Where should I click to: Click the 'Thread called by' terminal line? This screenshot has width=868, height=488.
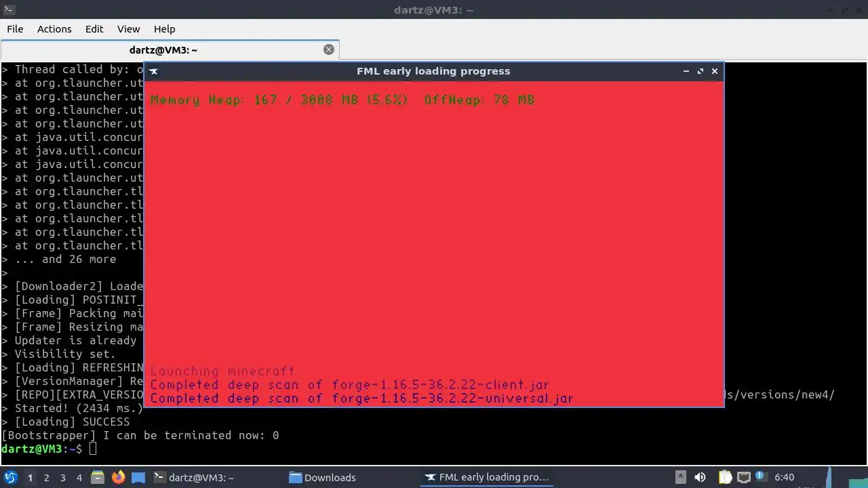(x=72, y=69)
